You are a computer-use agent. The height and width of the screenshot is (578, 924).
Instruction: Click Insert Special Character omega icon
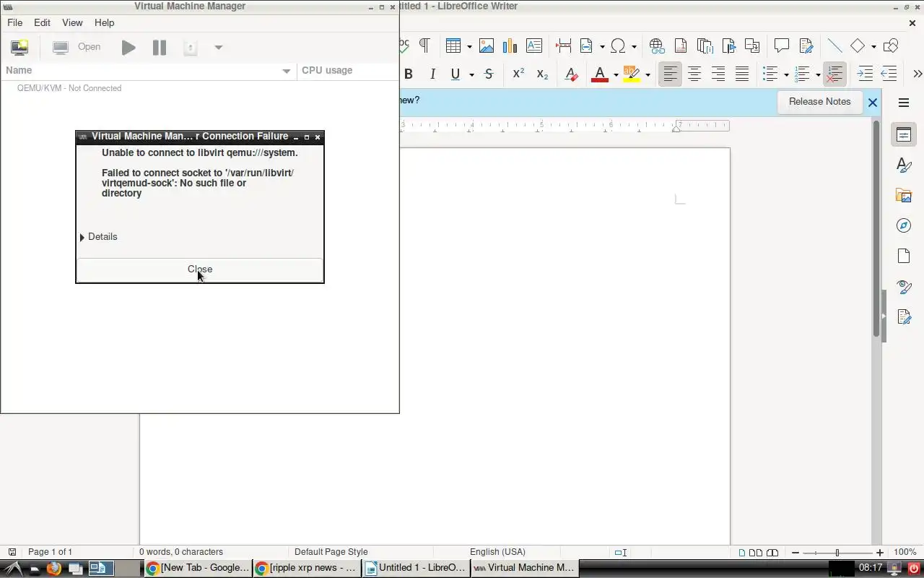(618, 46)
